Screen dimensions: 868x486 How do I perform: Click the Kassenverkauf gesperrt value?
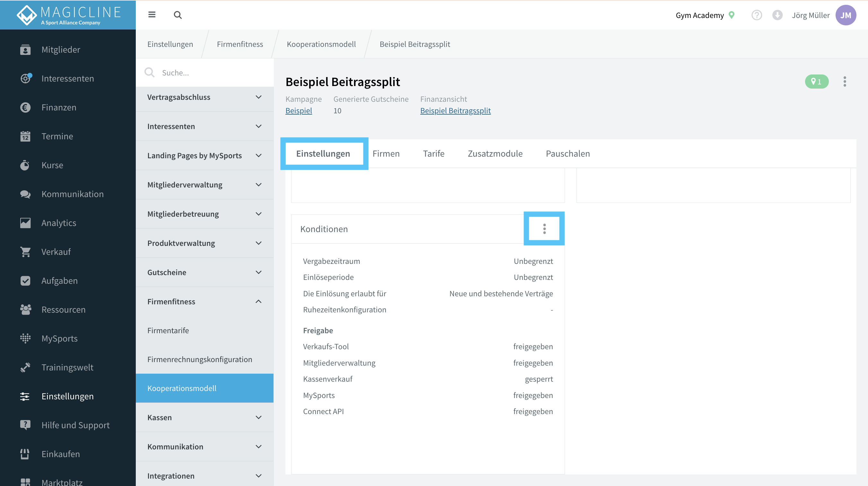[x=539, y=379]
